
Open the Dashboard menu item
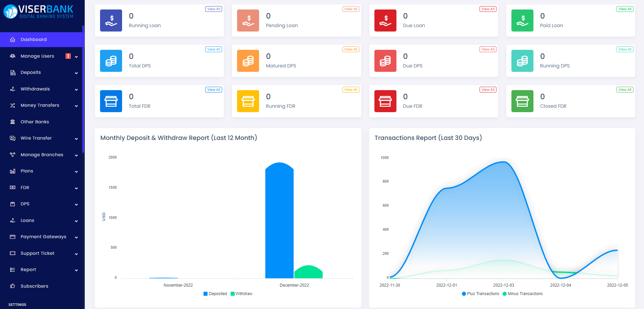[34, 40]
